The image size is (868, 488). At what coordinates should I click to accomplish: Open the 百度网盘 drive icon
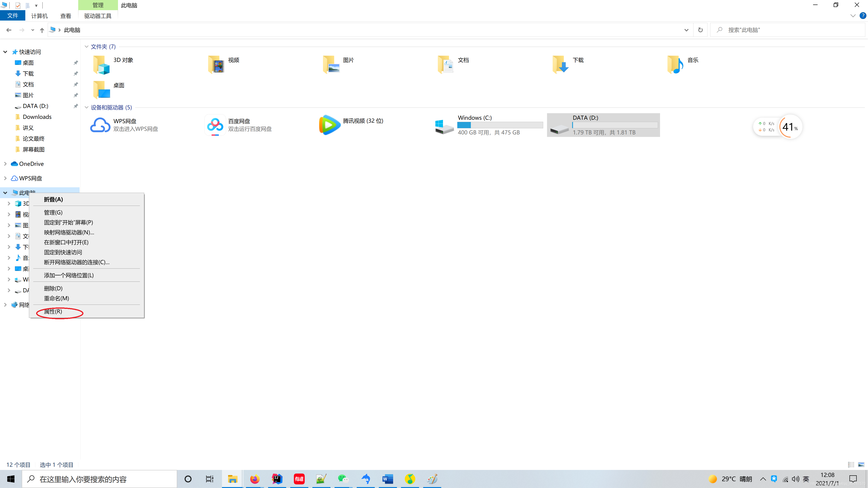215,125
